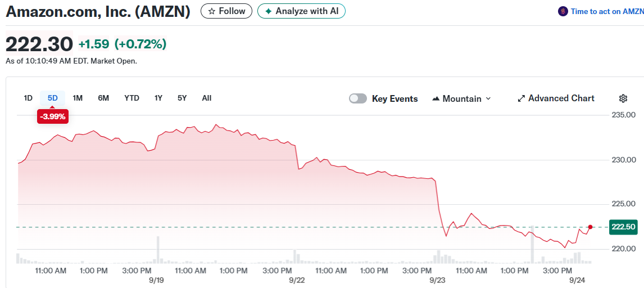644x288 pixels.
Task: Click the purple Time to act icon
Action: [563, 11]
